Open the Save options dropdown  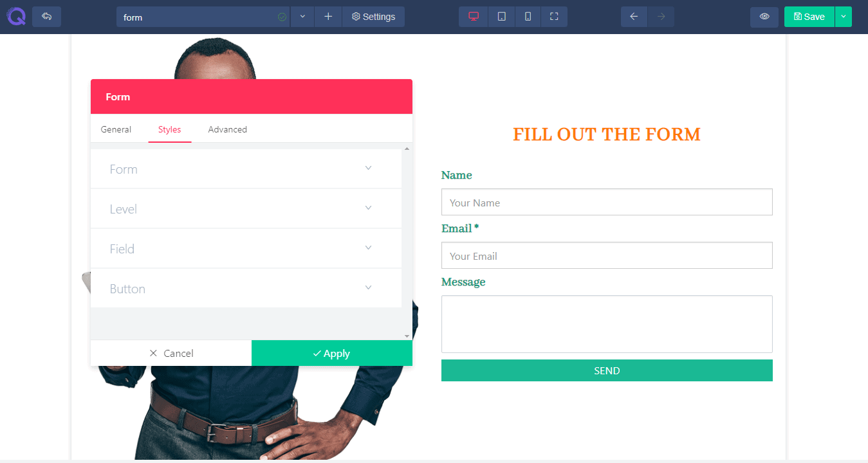[843, 17]
